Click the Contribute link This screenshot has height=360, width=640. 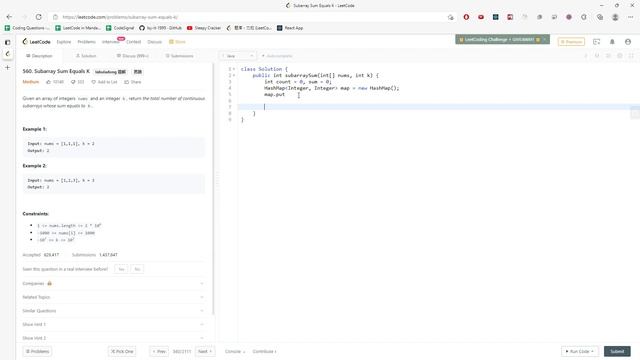tap(264, 351)
